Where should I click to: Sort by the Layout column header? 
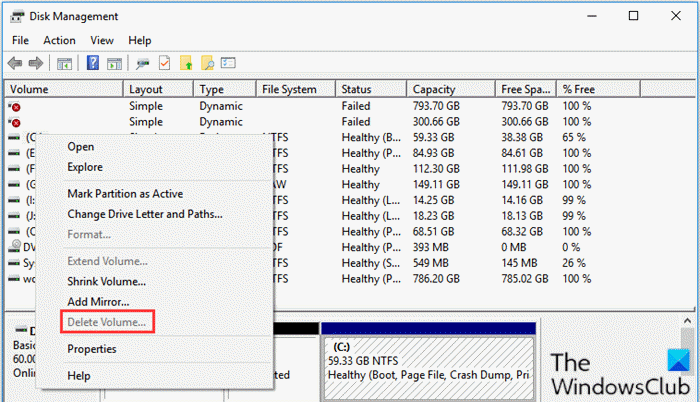coord(158,89)
